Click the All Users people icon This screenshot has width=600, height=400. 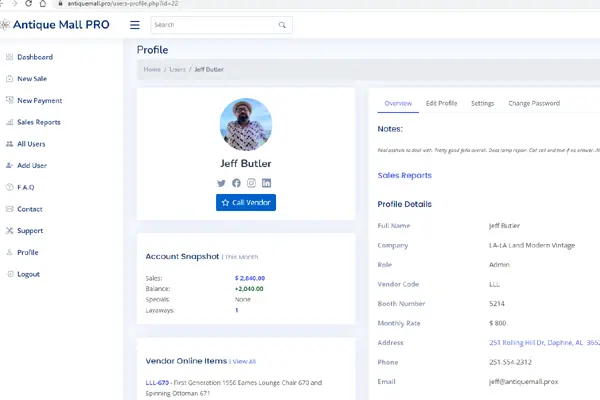click(10, 144)
